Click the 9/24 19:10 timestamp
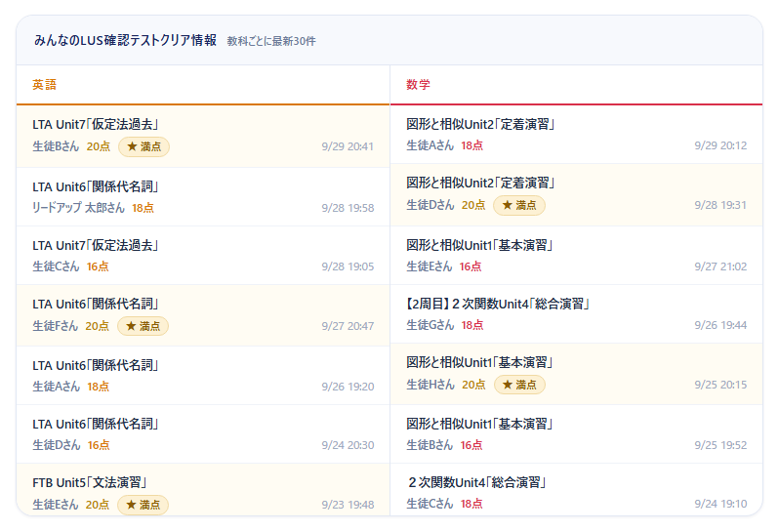This screenshot has width=779, height=532. (x=720, y=505)
